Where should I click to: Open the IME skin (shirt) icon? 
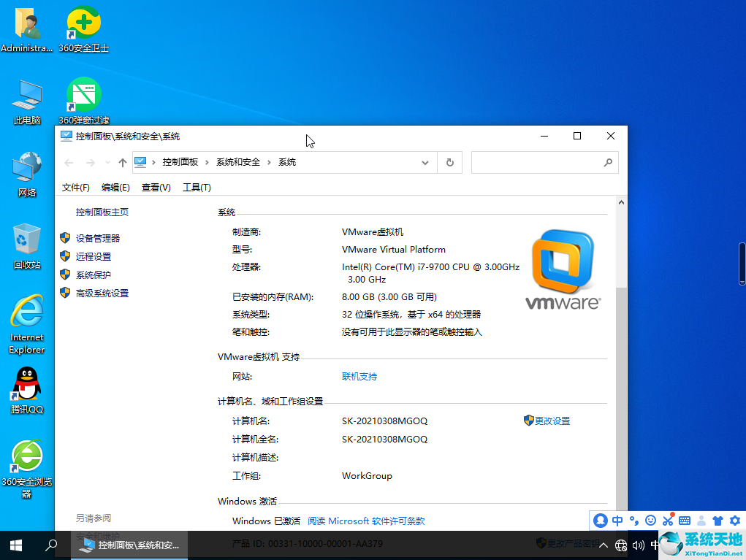coord(718,521)
